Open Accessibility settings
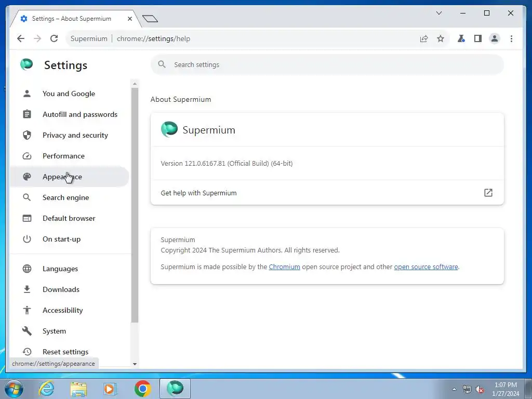The width and height of the screenshot is (532, 399). 69,310
